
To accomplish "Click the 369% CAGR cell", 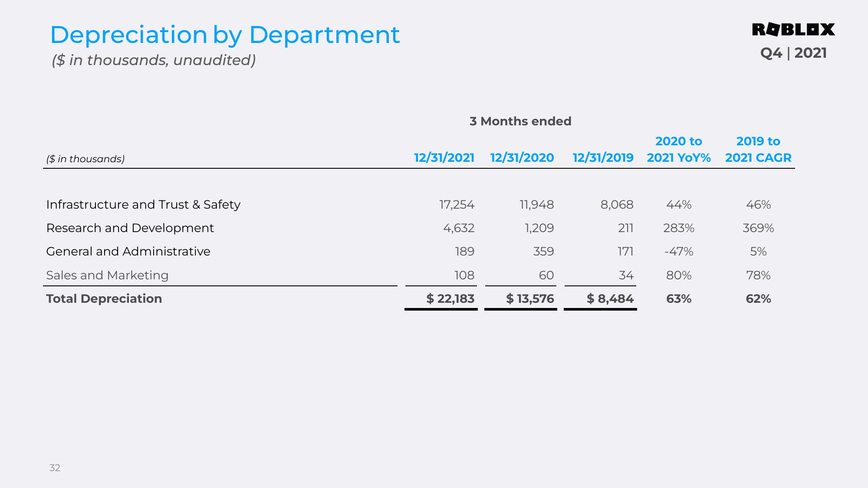I will tap(758, 228).
